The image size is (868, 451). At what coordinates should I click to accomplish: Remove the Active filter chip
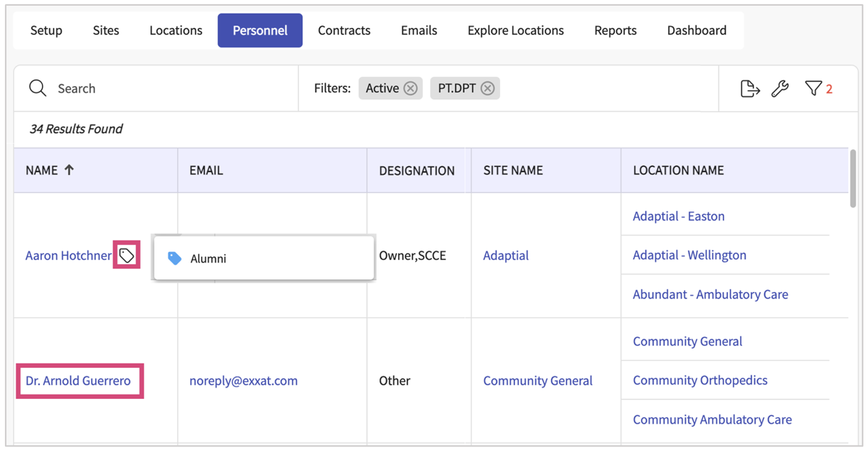[410, 88]
